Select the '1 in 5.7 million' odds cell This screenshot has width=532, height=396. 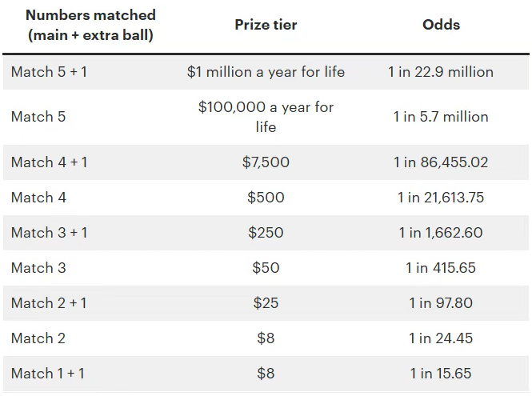(x=441, y=117)
